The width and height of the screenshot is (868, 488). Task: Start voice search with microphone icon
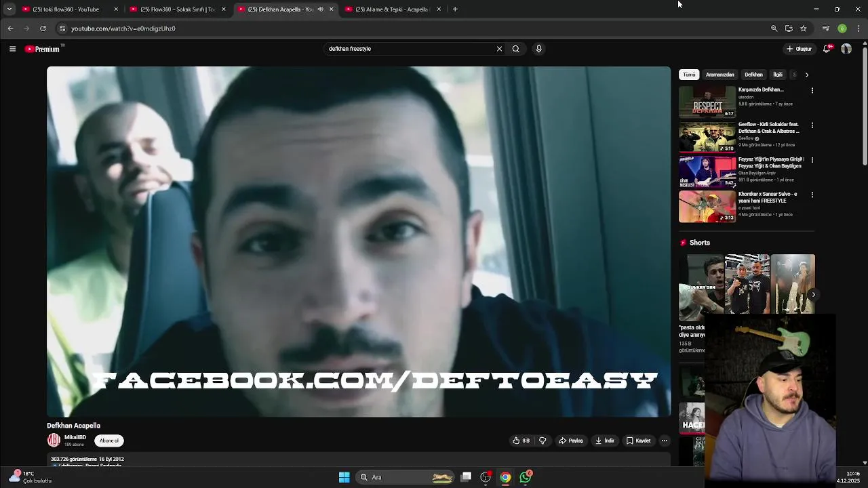tap(538, 49)
